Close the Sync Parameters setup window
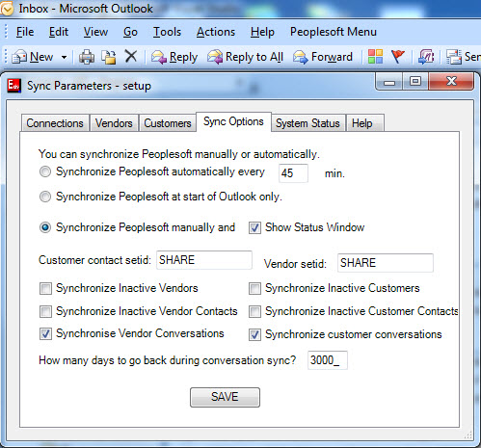 pyautogui.click(x=451, y=82)
